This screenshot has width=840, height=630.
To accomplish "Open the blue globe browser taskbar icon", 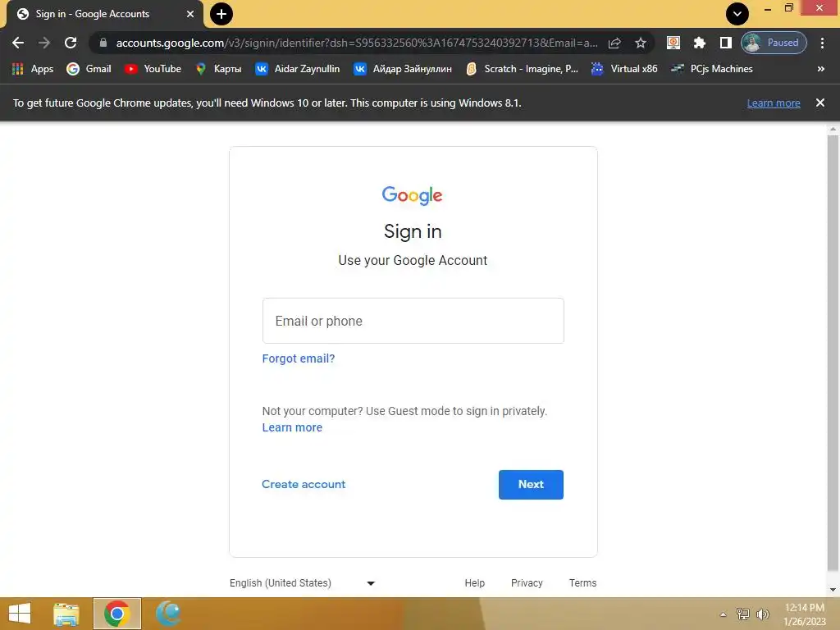I will [x=168, y=614].
